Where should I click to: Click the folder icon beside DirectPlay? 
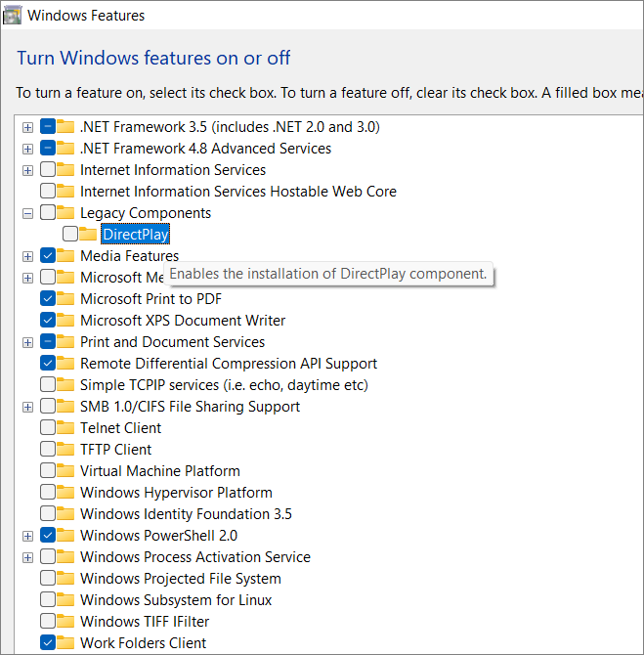click(x=88, y=234)
